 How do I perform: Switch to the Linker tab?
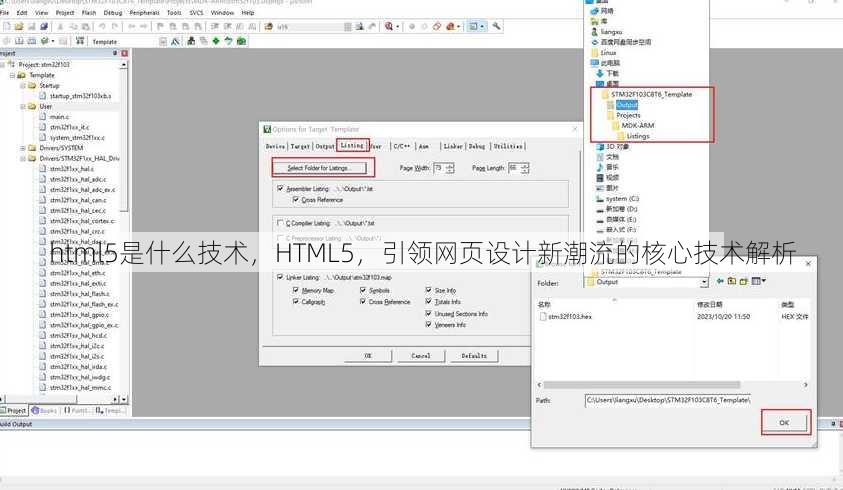click(453, 146)
